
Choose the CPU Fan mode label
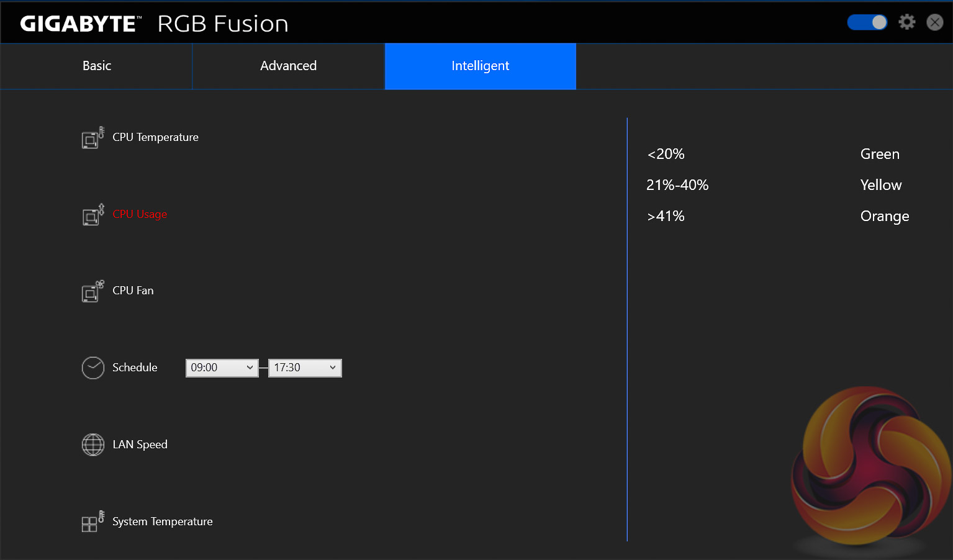tap(133, 291)
